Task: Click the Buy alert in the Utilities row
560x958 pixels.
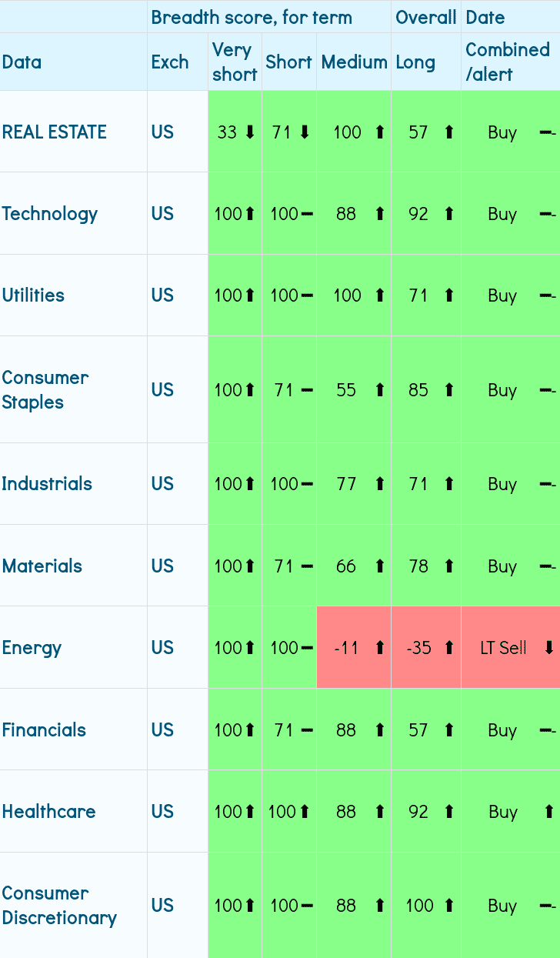Action: pyautogui.click(x=502, y=295)
